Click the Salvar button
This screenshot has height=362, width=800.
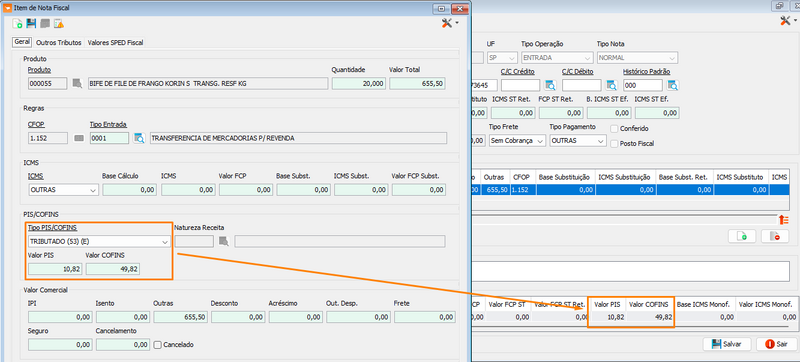click(x=727, y=344)
